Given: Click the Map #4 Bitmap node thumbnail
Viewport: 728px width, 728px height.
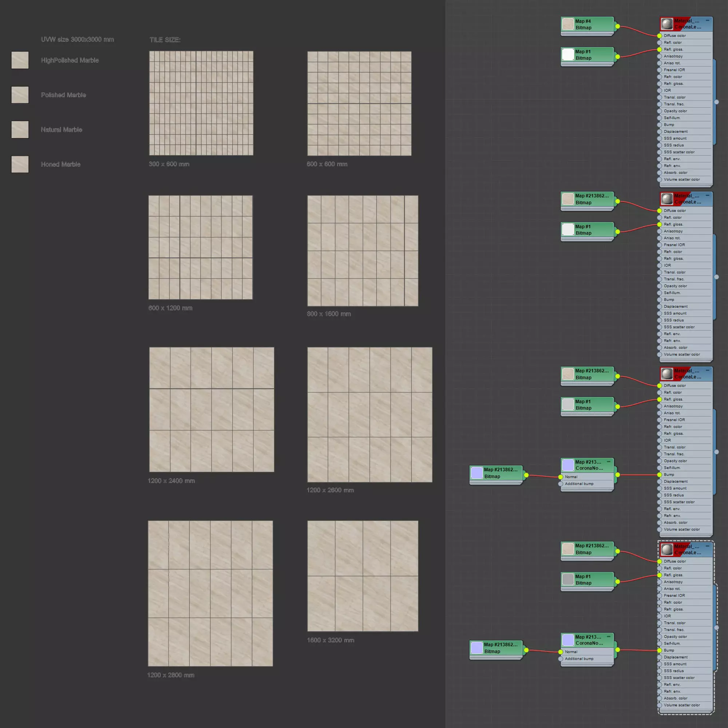Looking at the screenshot, I should point(567,24).
